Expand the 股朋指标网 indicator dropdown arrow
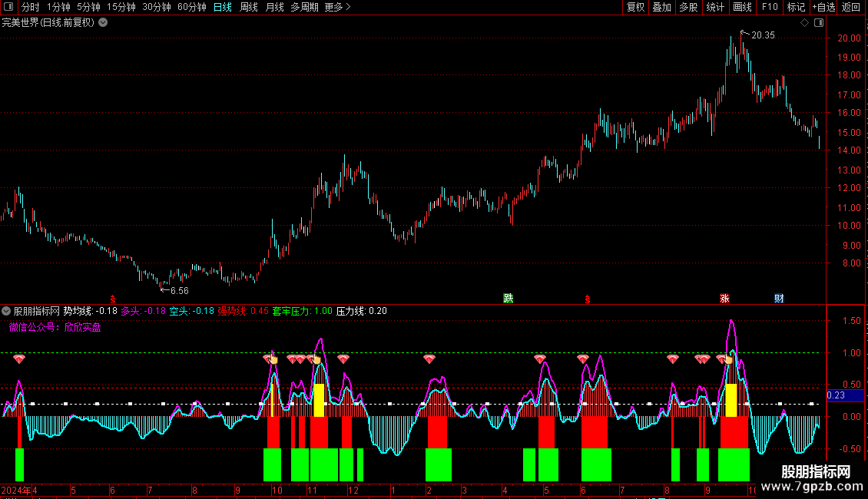 pos(6,311)
